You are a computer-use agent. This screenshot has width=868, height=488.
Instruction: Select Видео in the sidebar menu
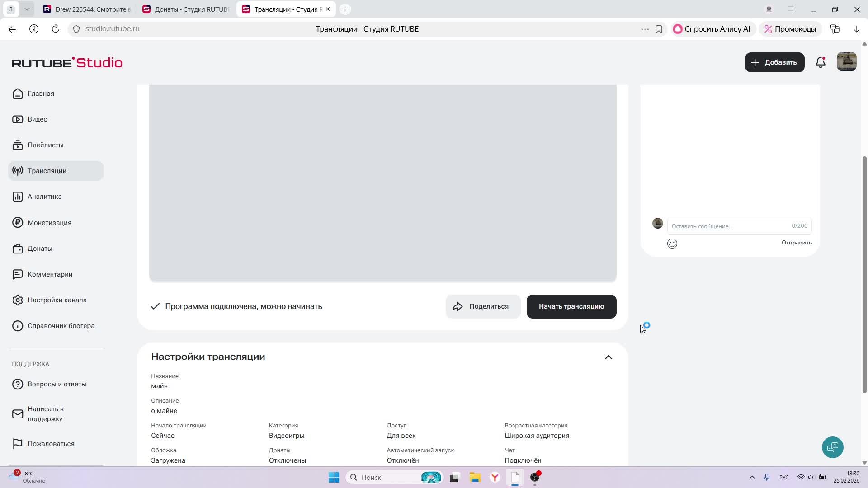[37, 119]
